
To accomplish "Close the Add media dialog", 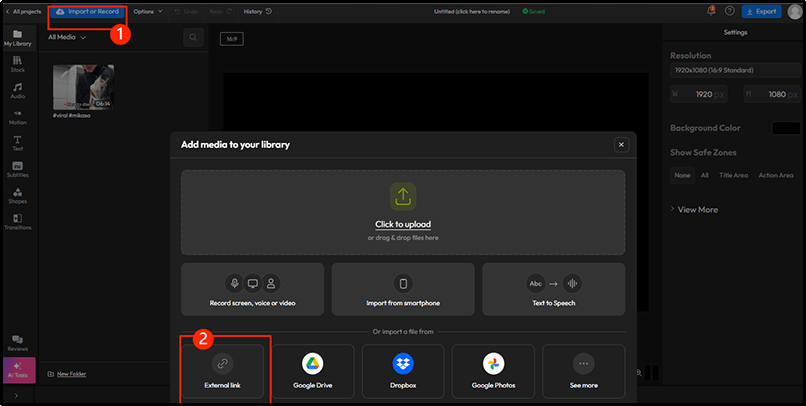I will 621,145.
